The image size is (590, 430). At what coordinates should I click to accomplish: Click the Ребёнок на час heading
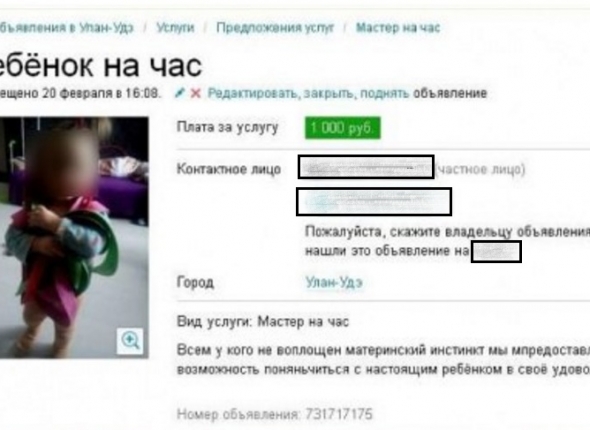(101, 66)
